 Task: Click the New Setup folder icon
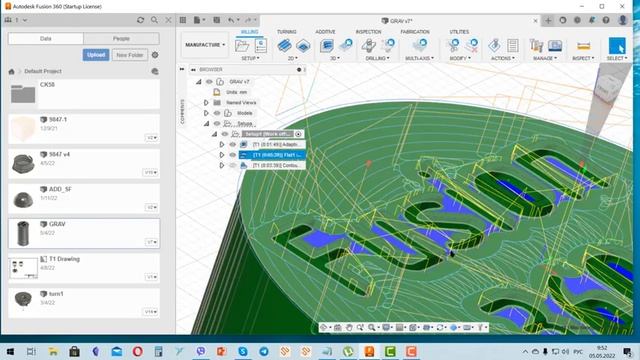(x=242, y=46)
